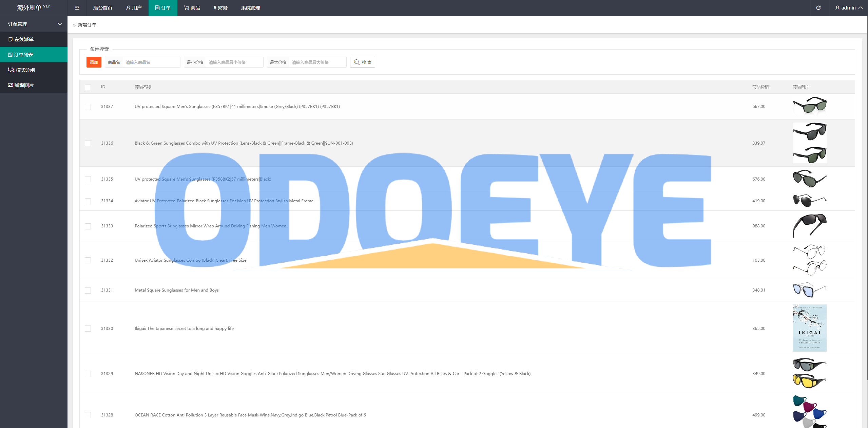Click the product 31332 aviator combo thumbnail
Image resolution: width=868 pixels, height=428 pixels.
(x=809, y=260)
